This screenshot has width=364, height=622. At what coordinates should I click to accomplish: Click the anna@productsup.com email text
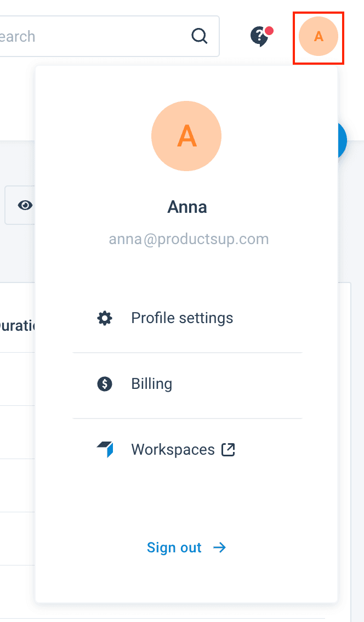(189, 239)
